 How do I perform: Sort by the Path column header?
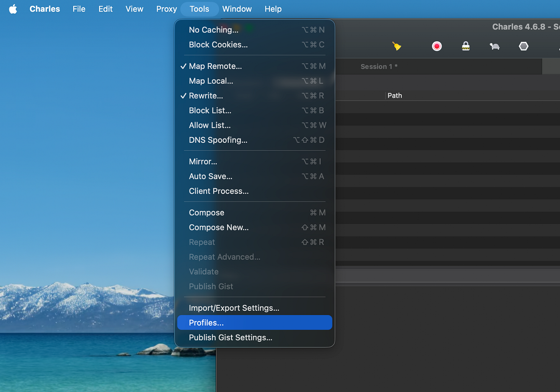[395, 96]
